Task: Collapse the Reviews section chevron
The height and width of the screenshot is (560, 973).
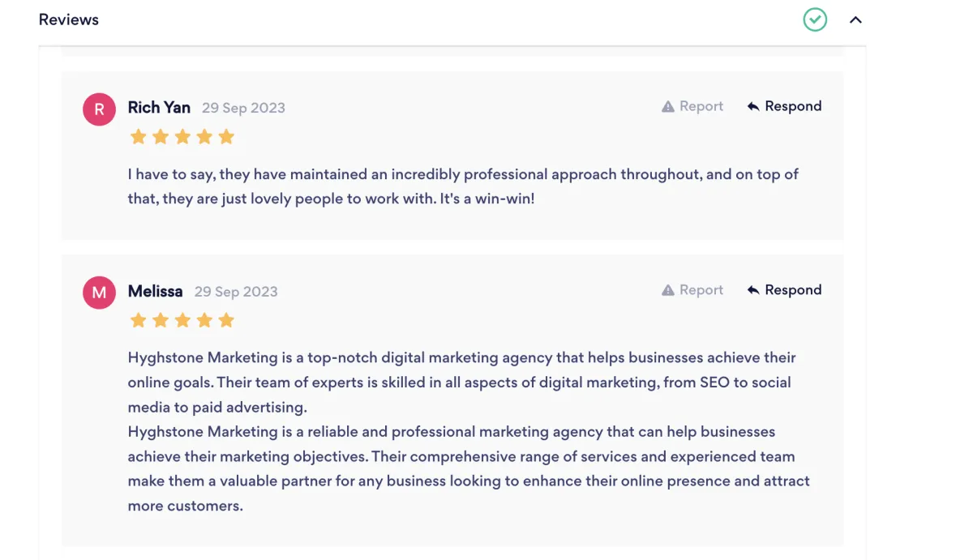Action: (x=855, y=19)
